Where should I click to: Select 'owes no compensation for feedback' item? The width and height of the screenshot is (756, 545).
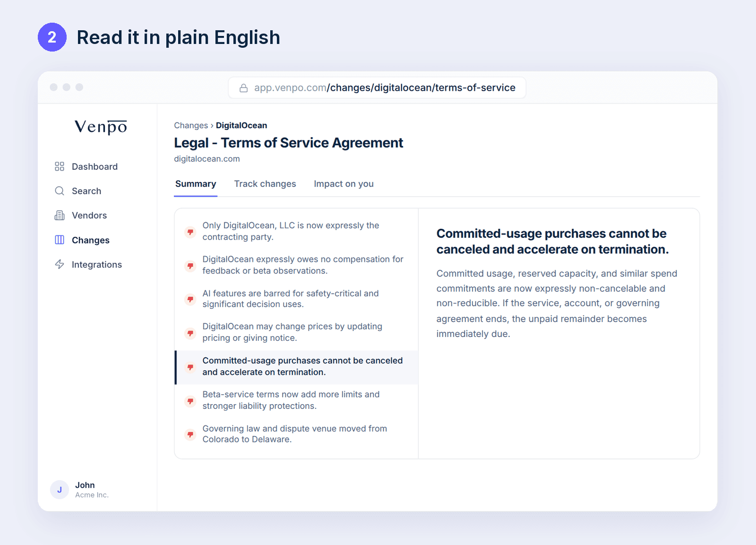pyautogui.click(x=296, y=265)
